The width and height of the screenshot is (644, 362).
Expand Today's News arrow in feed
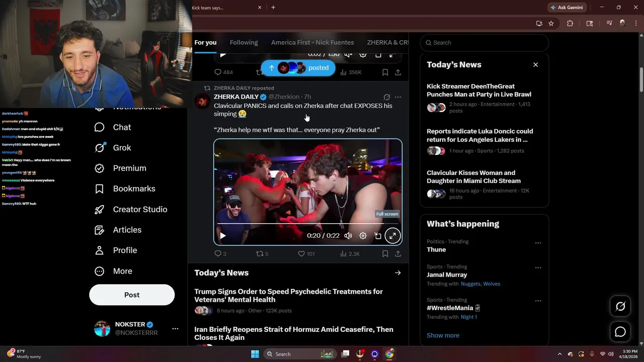pyautogui.click(x=397, y=273)
